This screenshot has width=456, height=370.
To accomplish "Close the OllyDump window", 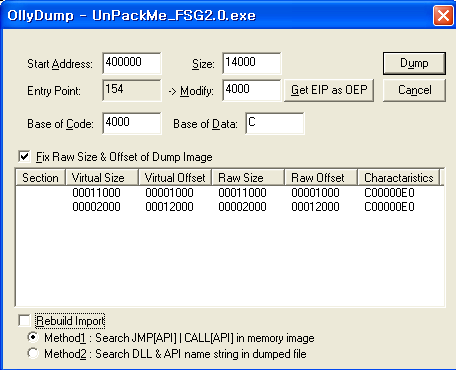I will pos(443,15).
